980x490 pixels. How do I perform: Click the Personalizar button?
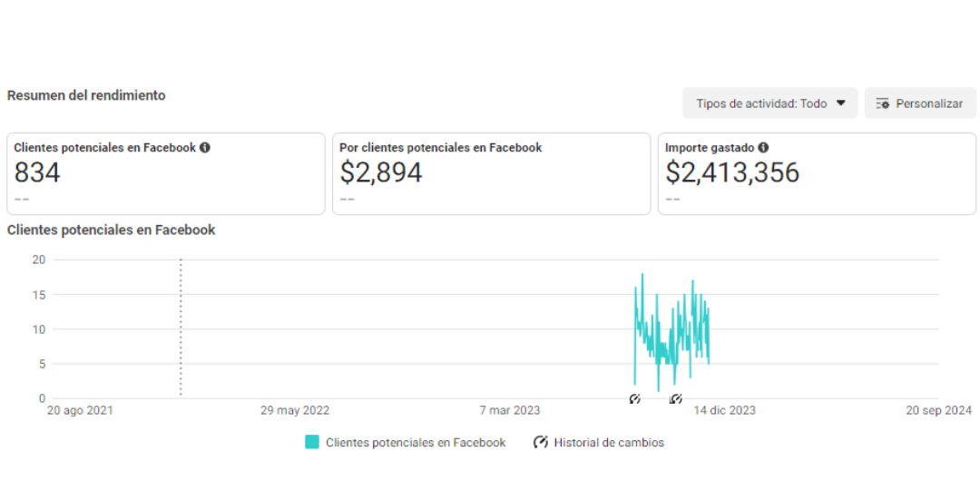[920, 103]
